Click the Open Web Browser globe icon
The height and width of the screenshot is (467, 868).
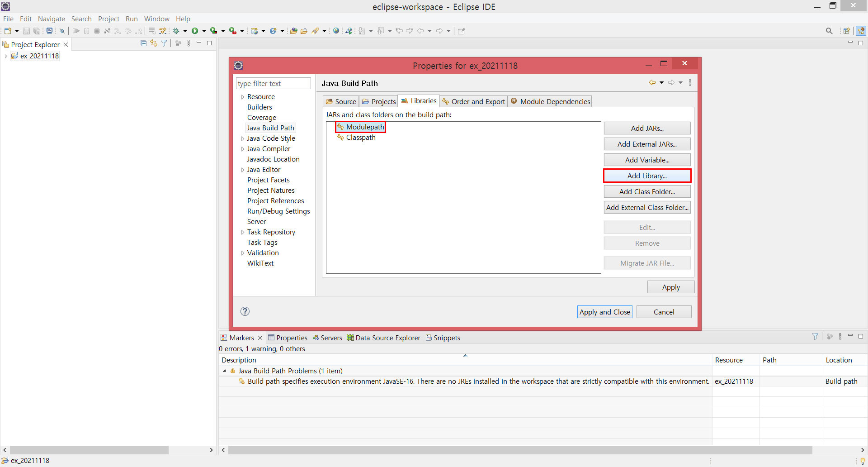(x=336, y=31)
